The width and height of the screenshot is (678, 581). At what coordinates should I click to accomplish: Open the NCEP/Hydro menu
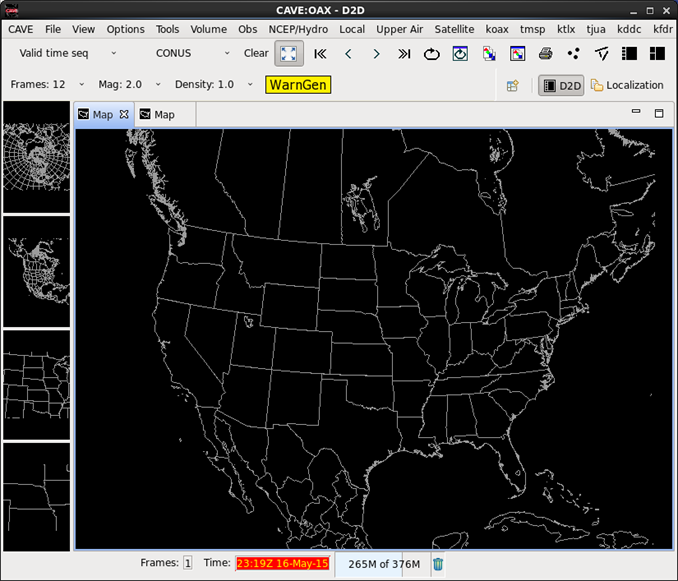click(298, 29)
